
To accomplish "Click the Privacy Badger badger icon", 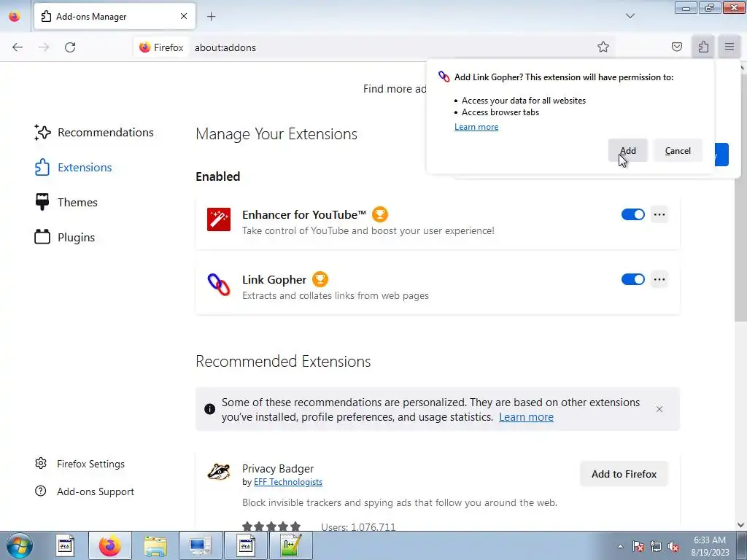I will point(219,472).
